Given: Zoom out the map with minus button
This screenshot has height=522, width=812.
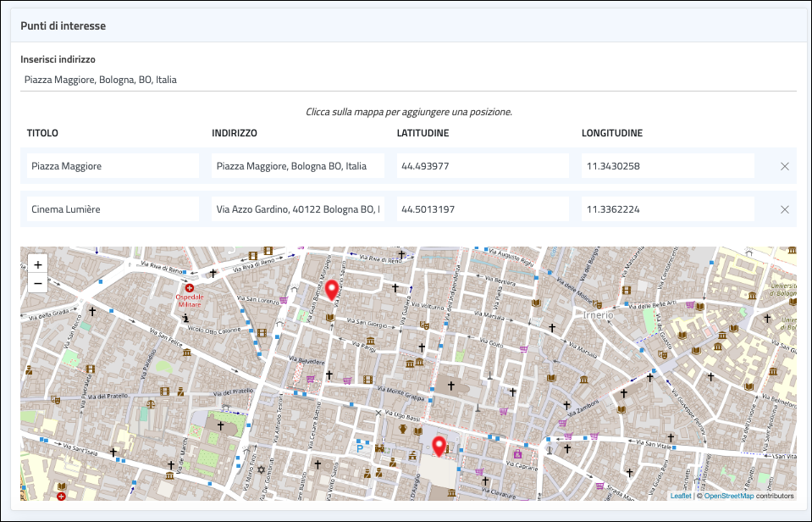Looking at the screenshot, I should pyautogui.click(x=37, y=284).
